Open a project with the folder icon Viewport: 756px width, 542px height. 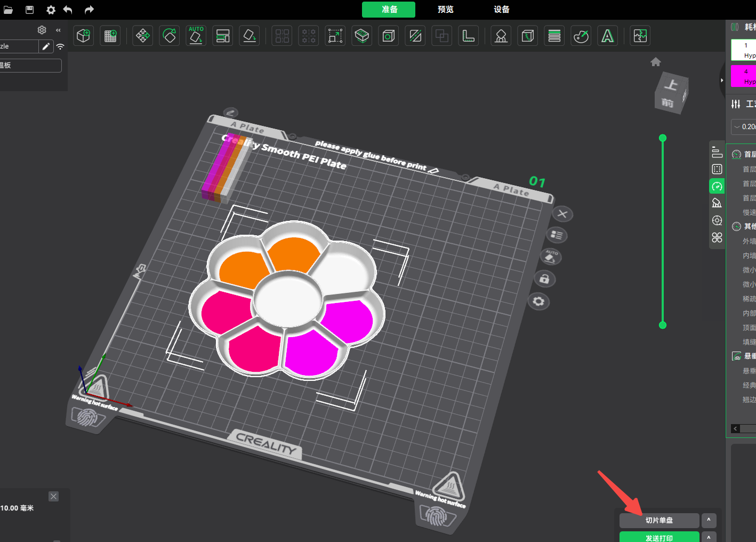pos(8,10)
